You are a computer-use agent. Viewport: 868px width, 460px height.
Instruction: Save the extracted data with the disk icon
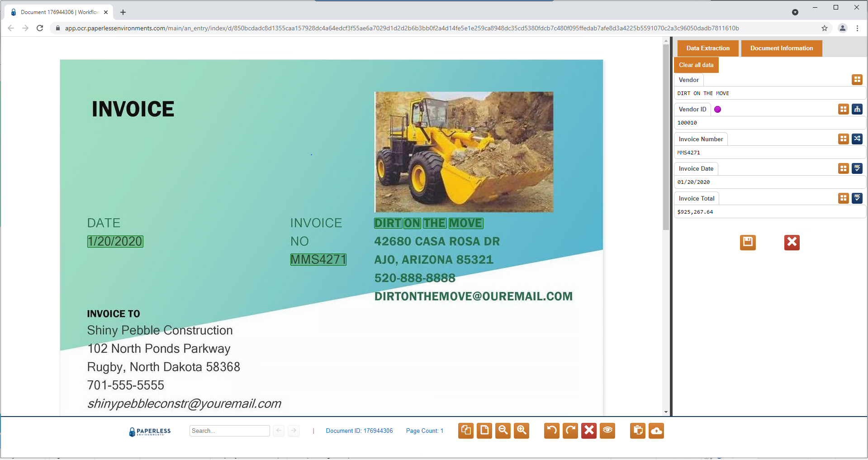(x=748, y=242)
